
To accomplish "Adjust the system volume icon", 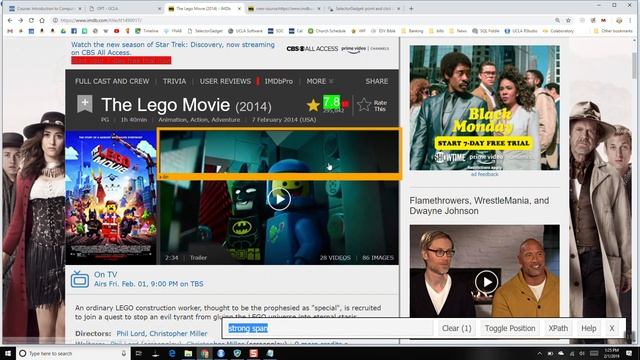I will point(581,353).
